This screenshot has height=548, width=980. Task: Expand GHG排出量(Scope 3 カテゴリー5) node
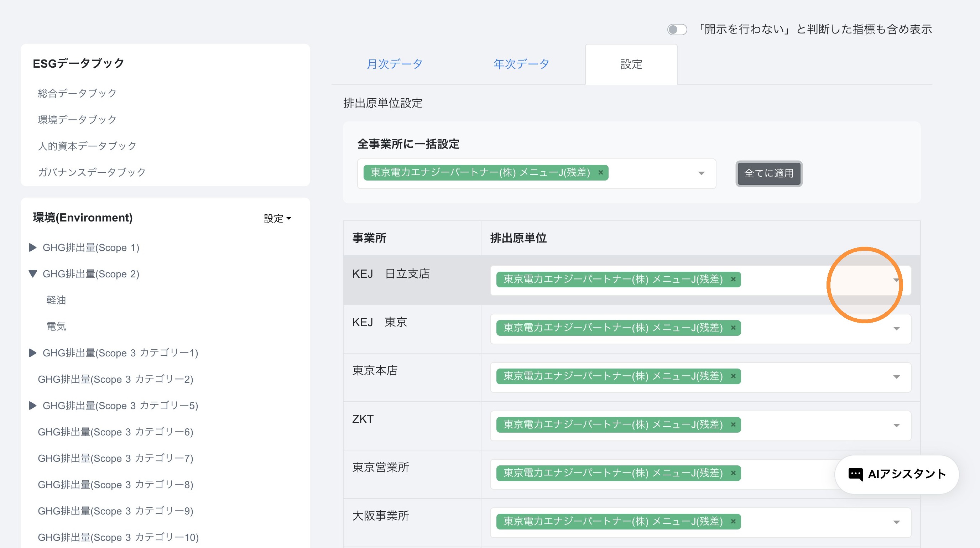(x=33, y=406)
